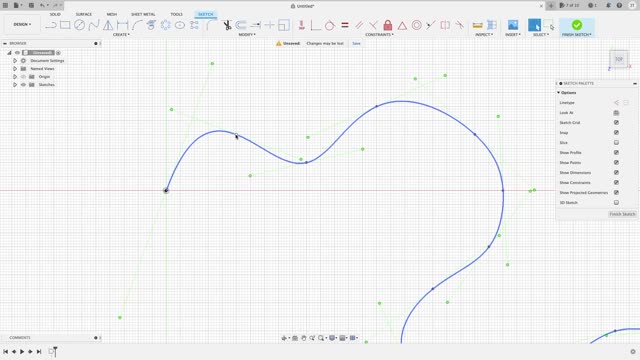Switch to the SOLID tab
Image resolution: width=640 pixels, height=360 pixels.
(x=55, y=14)
